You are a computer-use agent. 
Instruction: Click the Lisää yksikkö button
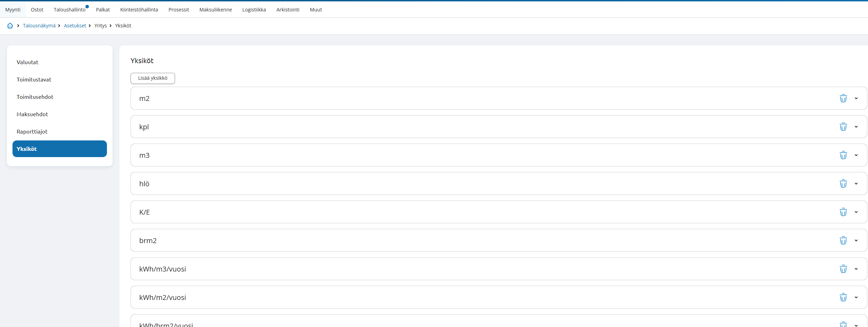[x=153, y=78]
